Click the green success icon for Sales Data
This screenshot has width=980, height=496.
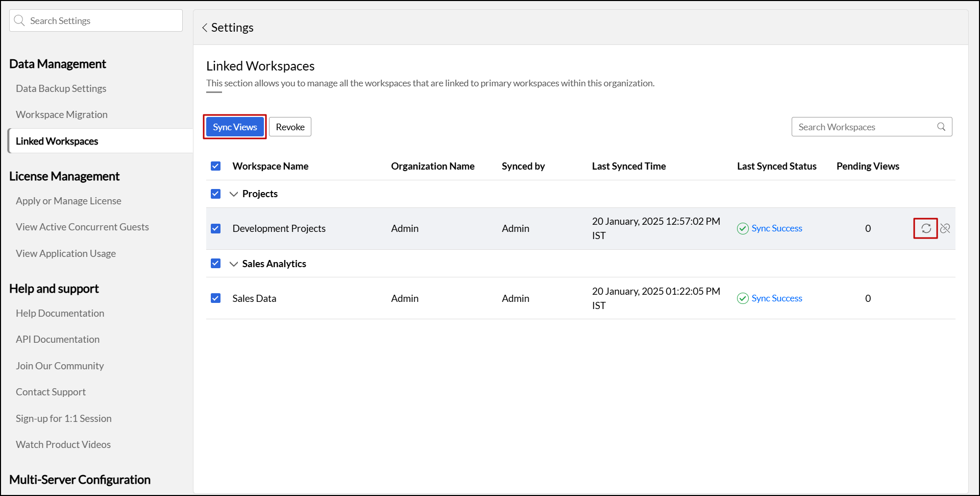click(743, 298)
